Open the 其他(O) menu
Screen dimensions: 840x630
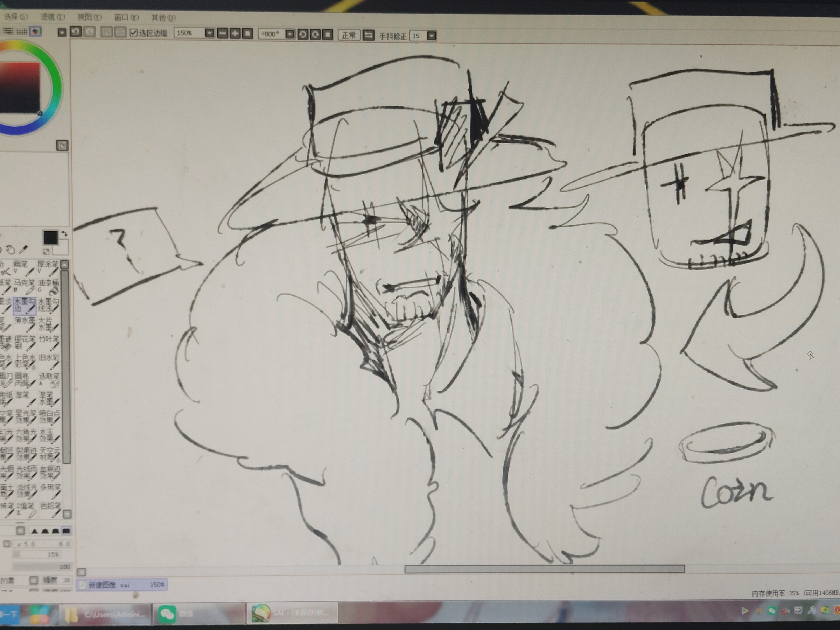[163, 17]
